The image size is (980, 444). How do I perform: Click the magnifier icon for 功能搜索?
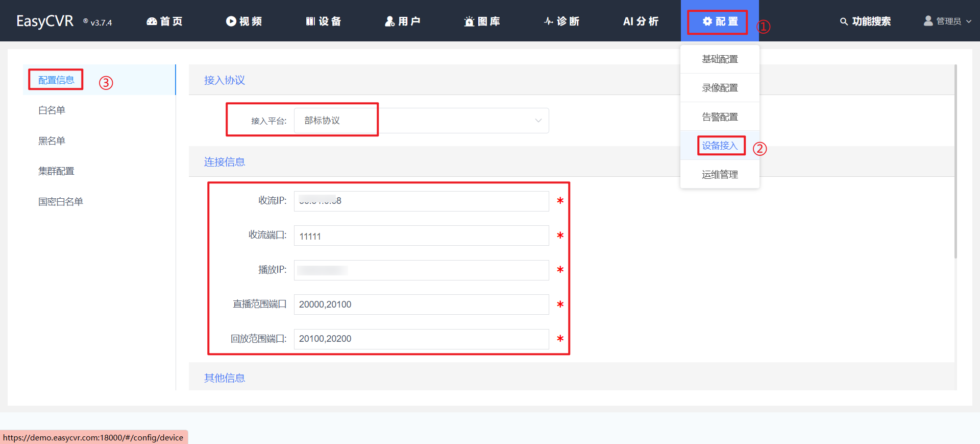click(x=844, y=21)
